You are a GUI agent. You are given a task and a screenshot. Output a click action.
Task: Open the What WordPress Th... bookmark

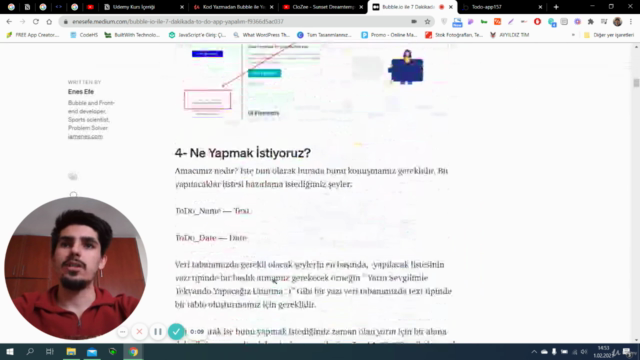(261, 35)
